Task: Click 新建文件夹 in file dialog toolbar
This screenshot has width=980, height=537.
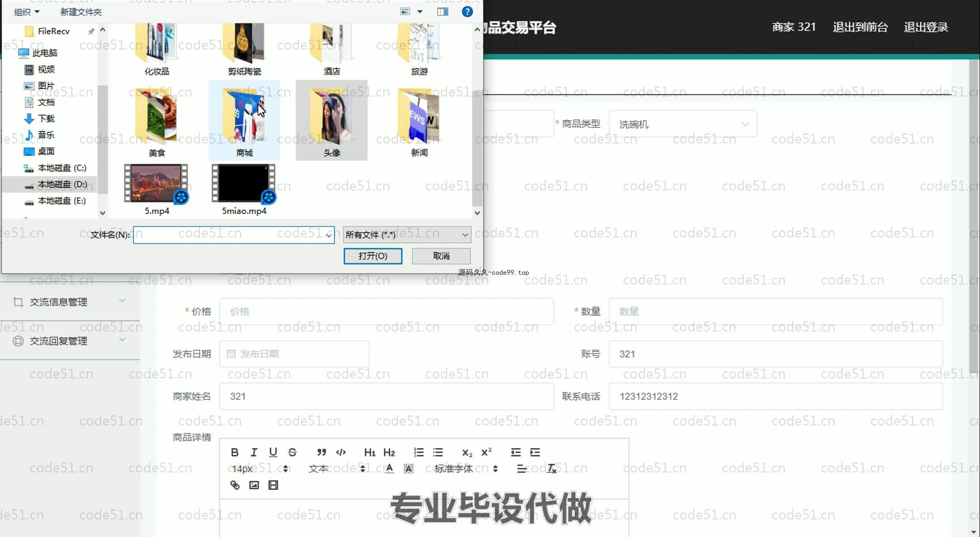Action: (x=81, y=12)
